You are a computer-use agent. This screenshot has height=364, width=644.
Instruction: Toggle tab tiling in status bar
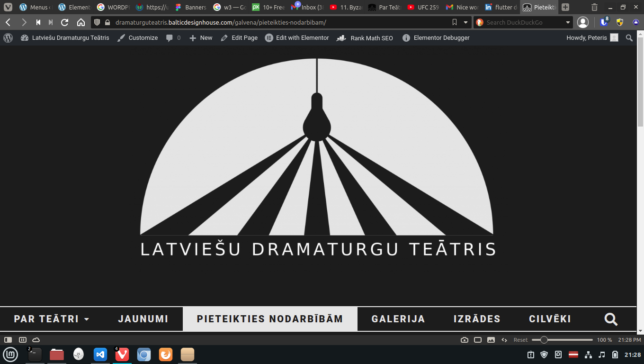click(23, 340)
